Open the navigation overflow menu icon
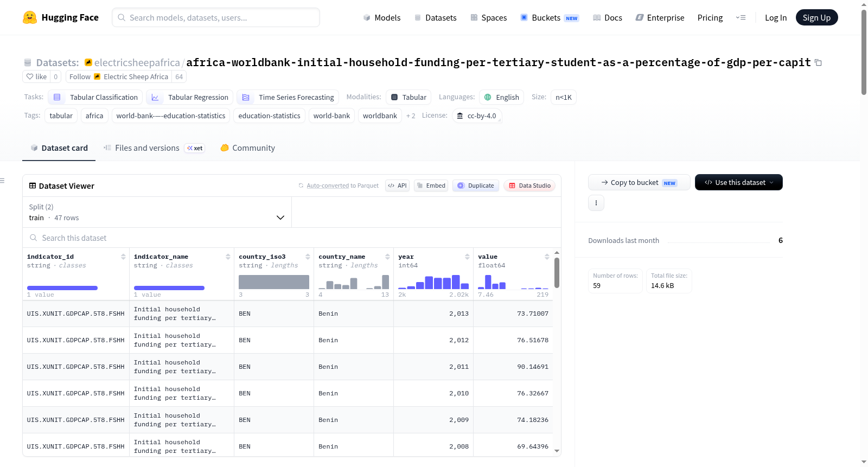This screenshot has width=868, height=467. pyautogui.click(x=741, y=18)
